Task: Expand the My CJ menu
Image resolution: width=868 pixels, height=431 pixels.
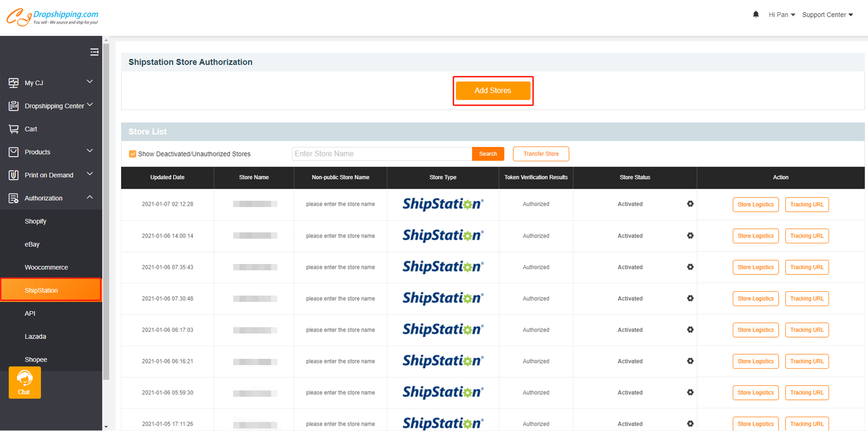Action: click(x=51, y=83)
